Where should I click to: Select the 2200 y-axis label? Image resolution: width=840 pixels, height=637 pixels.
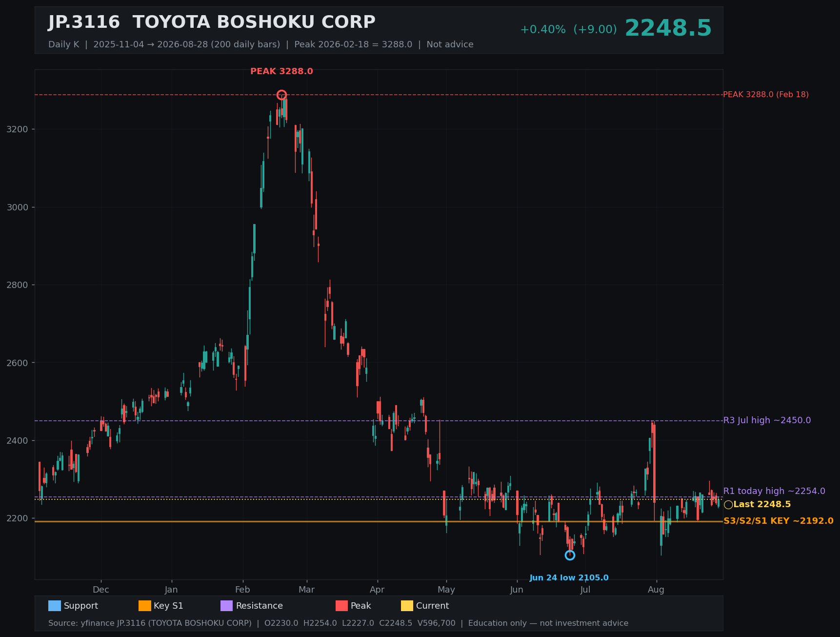18,518
